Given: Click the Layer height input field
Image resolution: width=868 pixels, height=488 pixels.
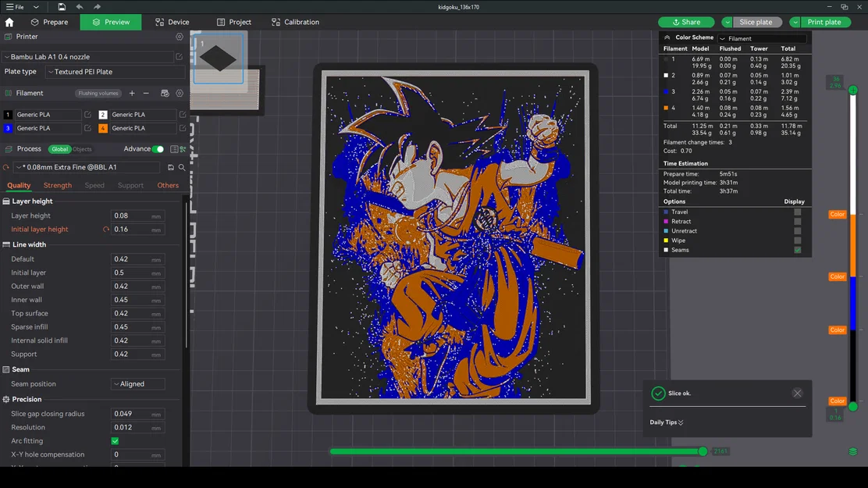Looking at the screenshot, I should coord(137,216).
